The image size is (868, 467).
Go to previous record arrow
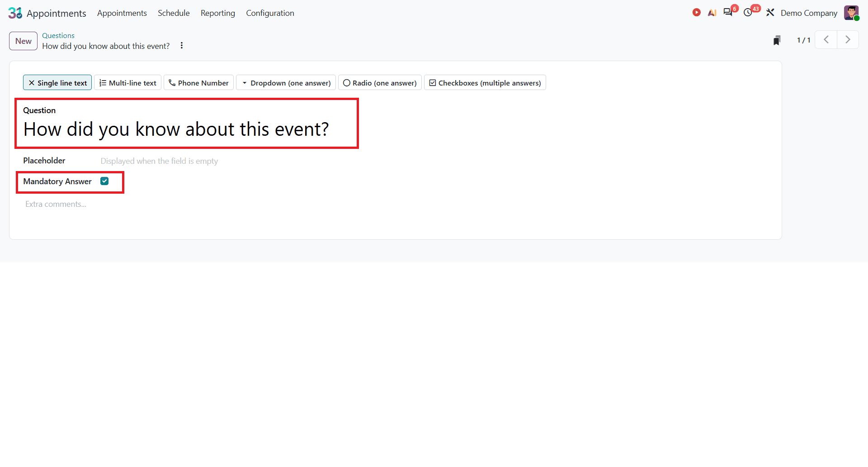pyautogui.click(x=826, y=40)
